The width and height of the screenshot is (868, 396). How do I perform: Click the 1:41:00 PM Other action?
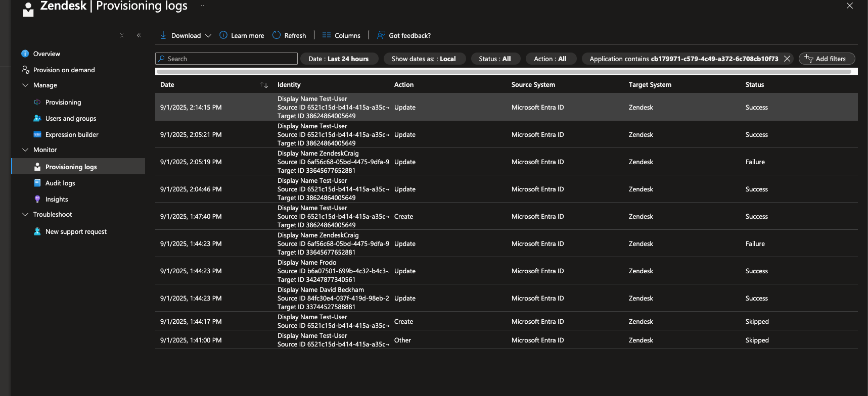[x=402, y=340]
